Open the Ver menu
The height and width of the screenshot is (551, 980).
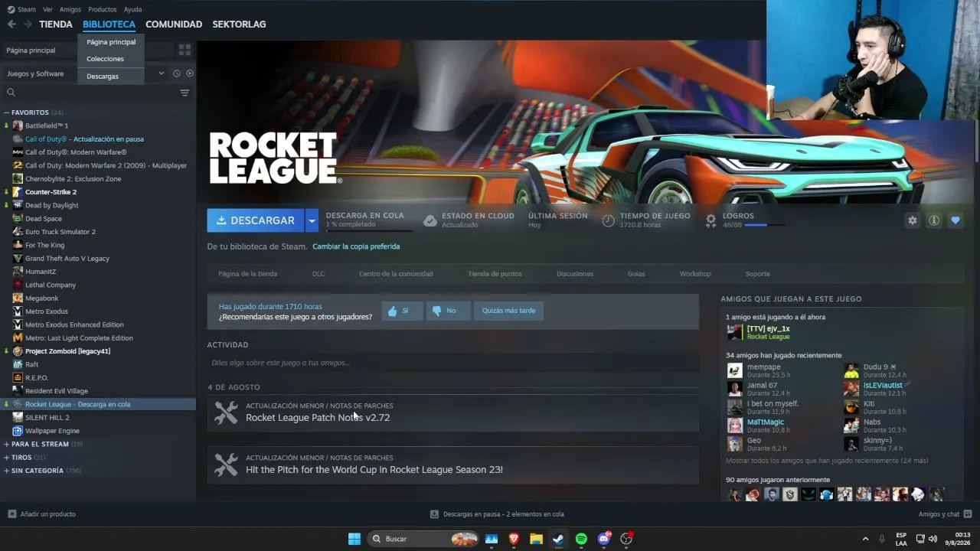tap(47, 9)
